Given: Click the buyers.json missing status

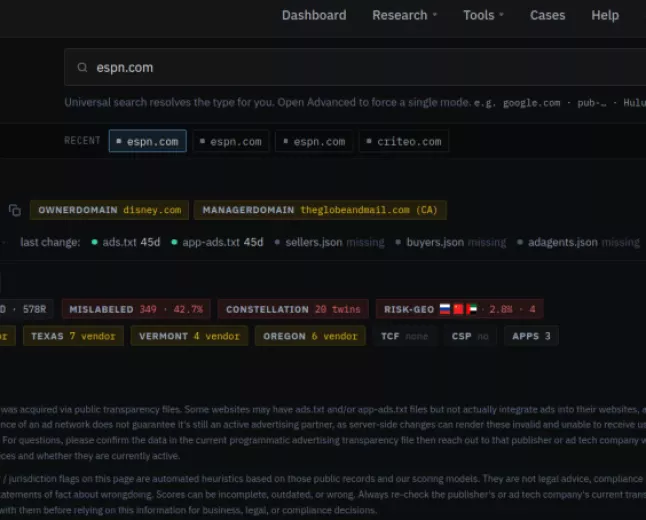Looking at the screenshot, I should click(x=450, y=242).
